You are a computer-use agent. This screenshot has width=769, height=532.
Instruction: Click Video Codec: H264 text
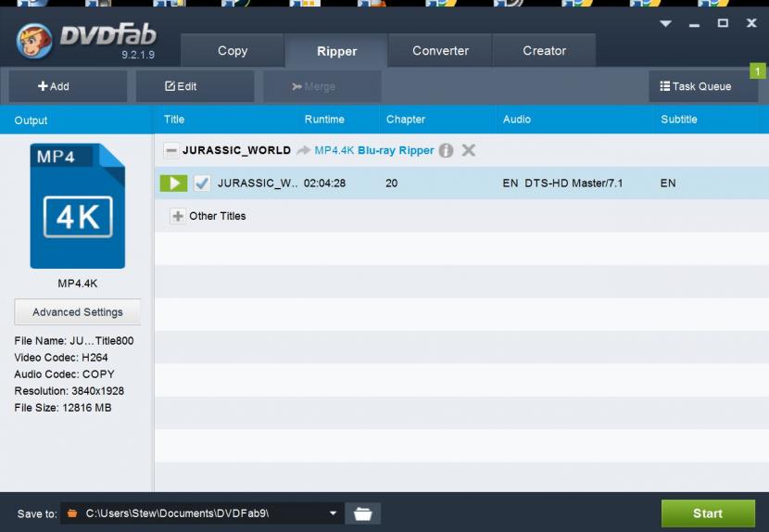pyautogui.click(x=61, y=357)
